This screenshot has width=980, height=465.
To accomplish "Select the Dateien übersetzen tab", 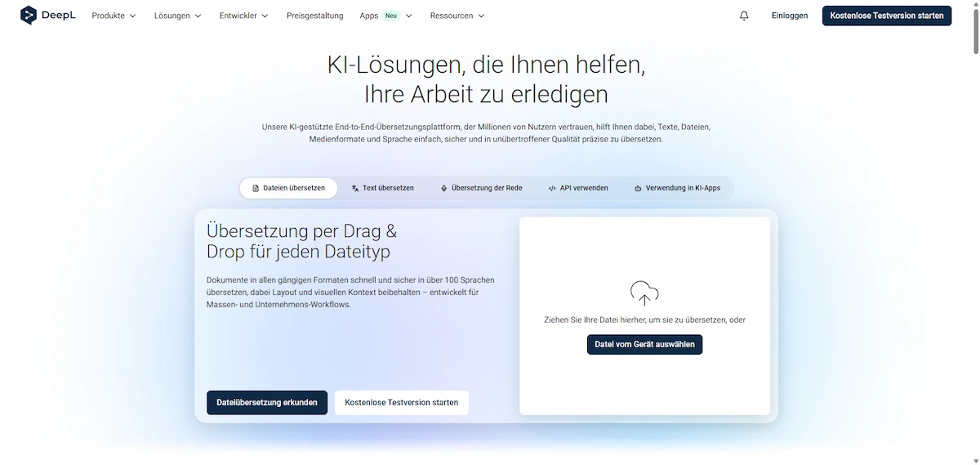I will click(289, 188).
